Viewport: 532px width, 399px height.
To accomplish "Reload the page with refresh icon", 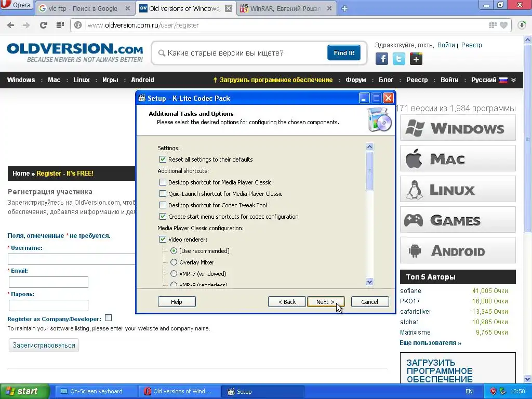I will pos(43,25).
